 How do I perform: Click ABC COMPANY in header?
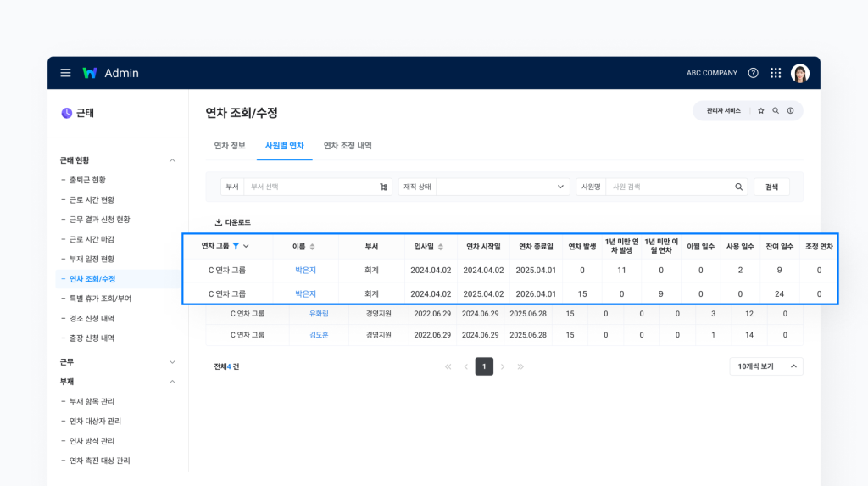(x=712, y=73)
